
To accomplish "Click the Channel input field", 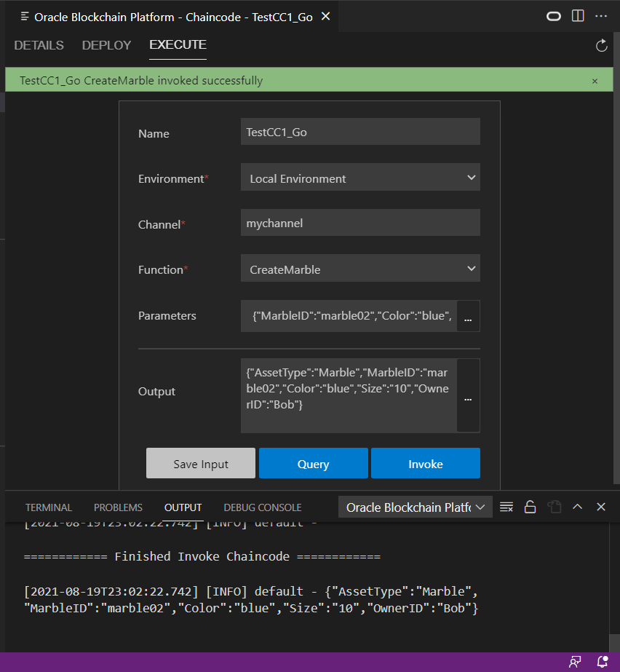I will click(360, 224).
